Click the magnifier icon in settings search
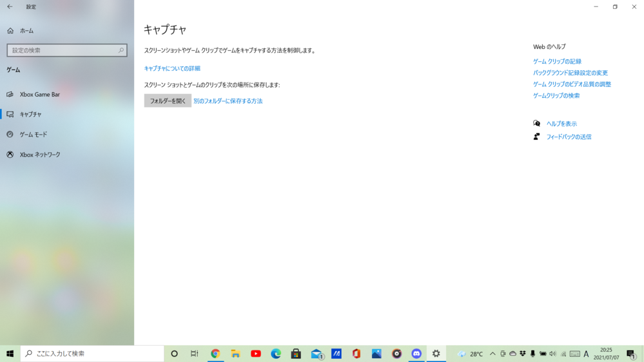This screenshot has height=362, width=644. (121, 50)
